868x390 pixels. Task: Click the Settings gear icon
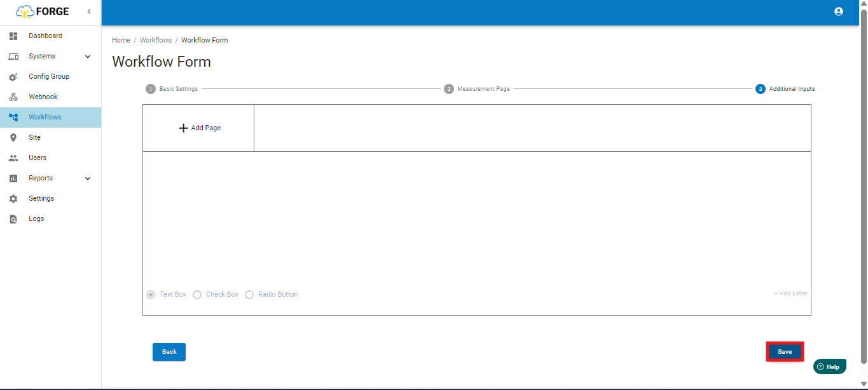coord(13,199)
